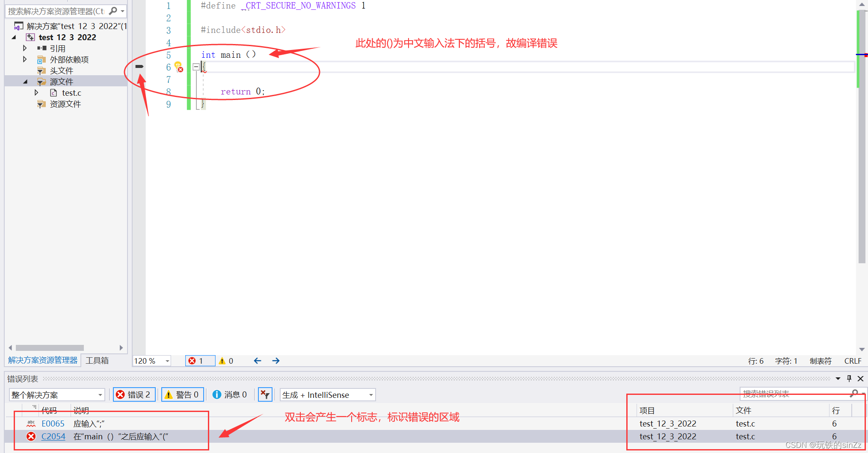The height and width of the screenshot is (453, 868).
Task: Open the error list window options dropdown
Action: tap(838, 379)
